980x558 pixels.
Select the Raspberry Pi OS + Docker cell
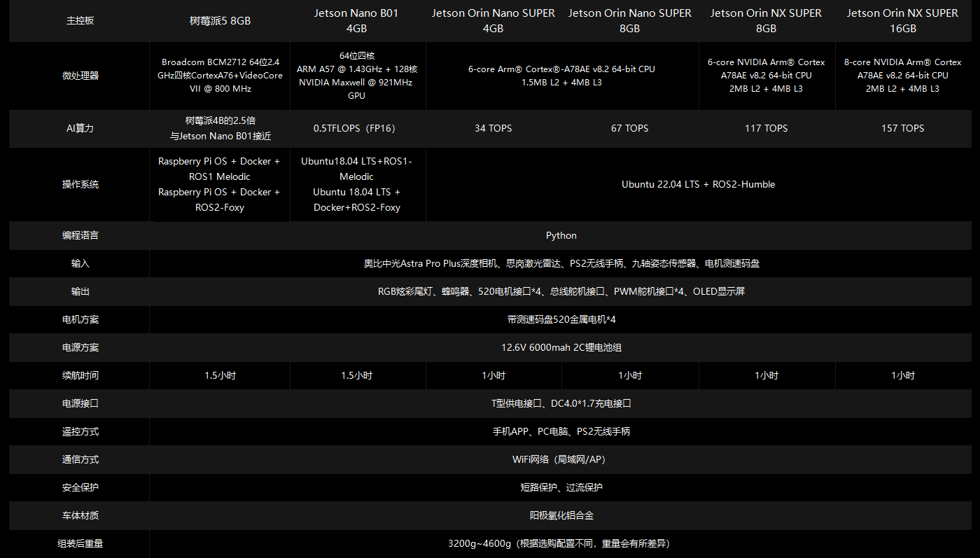[x=220, y=184]
